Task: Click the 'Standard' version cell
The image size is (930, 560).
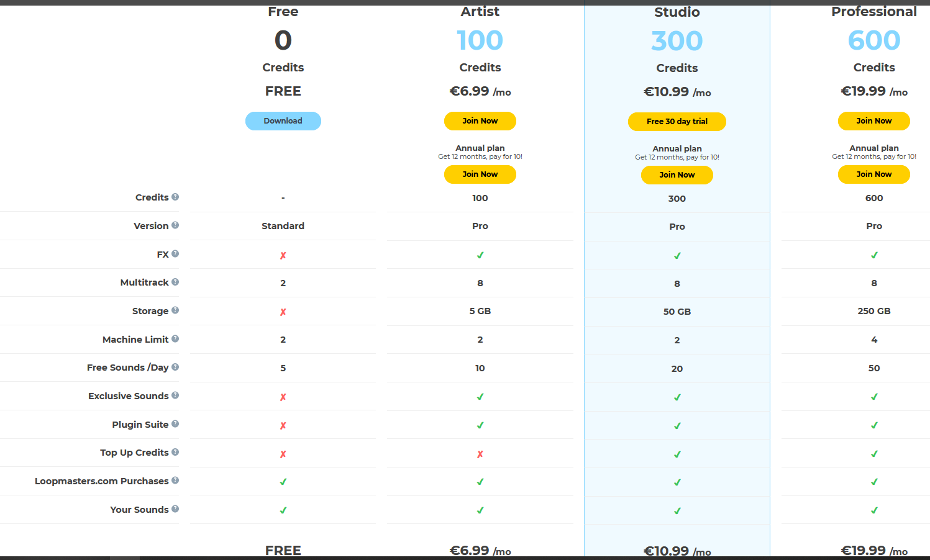Action: 283,226
